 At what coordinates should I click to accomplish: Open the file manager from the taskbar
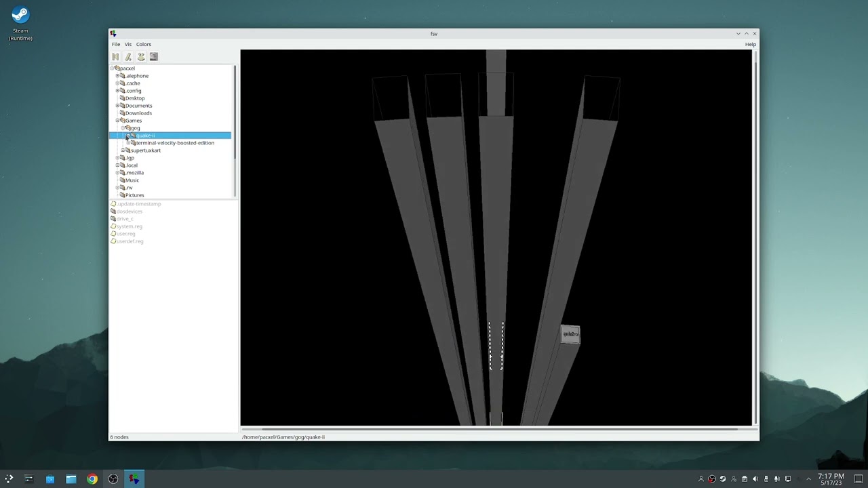71,479
